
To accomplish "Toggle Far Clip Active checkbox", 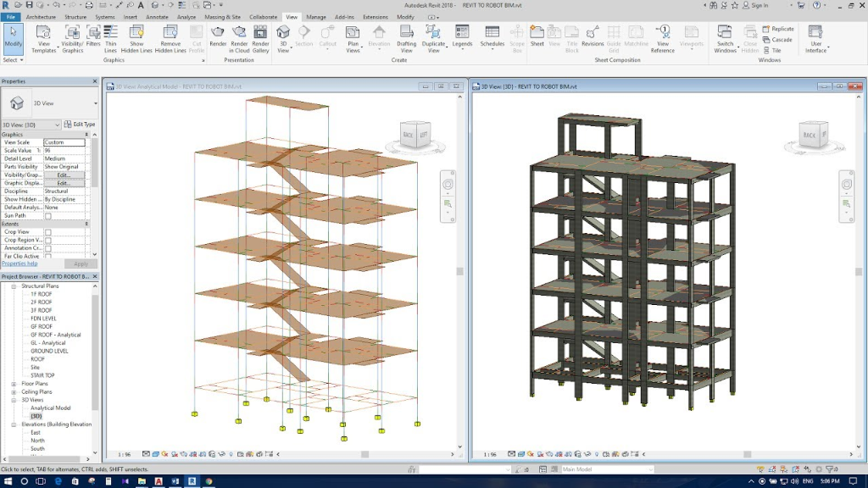I will (x=48, y=256).
